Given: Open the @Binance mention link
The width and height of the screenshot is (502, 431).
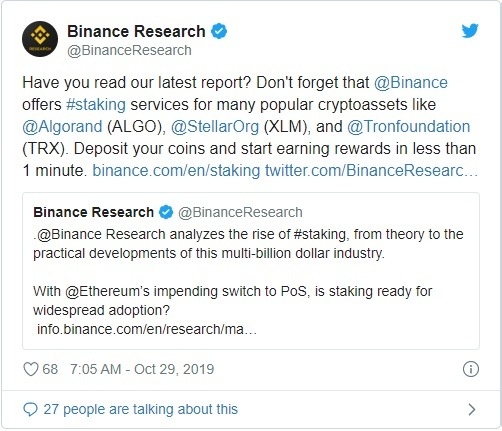Looking at the screenshot, I should (411, 82).
